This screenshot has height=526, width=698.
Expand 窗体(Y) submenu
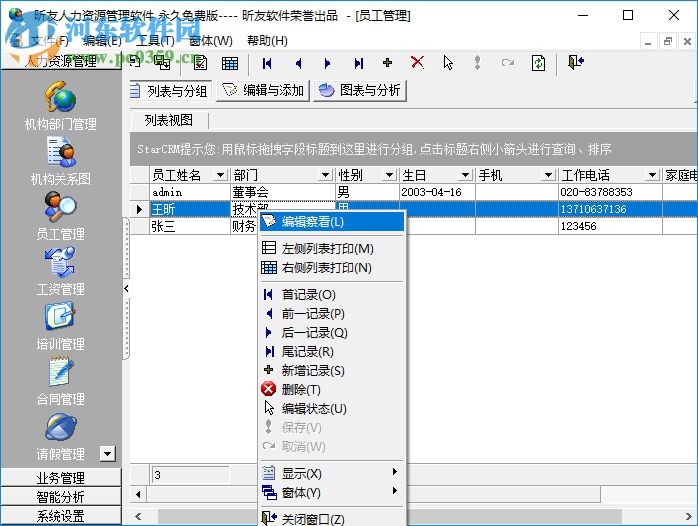332,493
